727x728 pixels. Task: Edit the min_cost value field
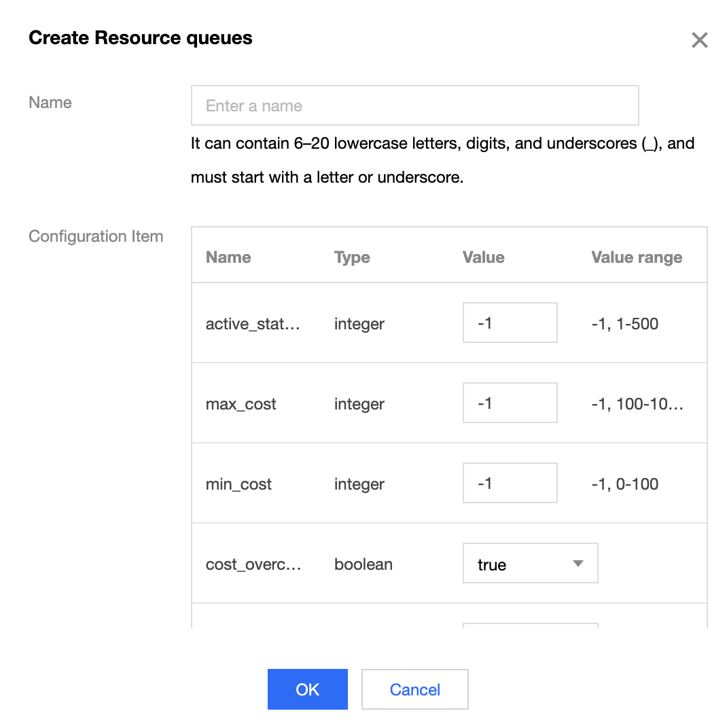(x=510, y=482)
